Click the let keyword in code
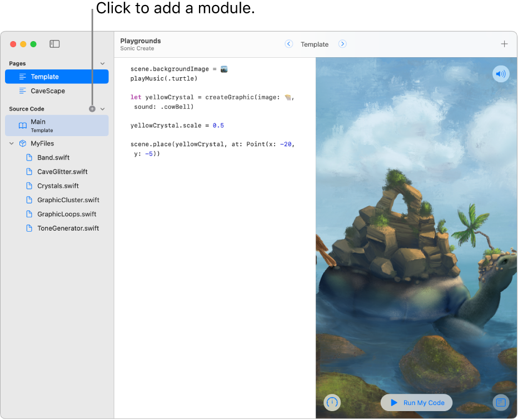 tap(136, 97)
